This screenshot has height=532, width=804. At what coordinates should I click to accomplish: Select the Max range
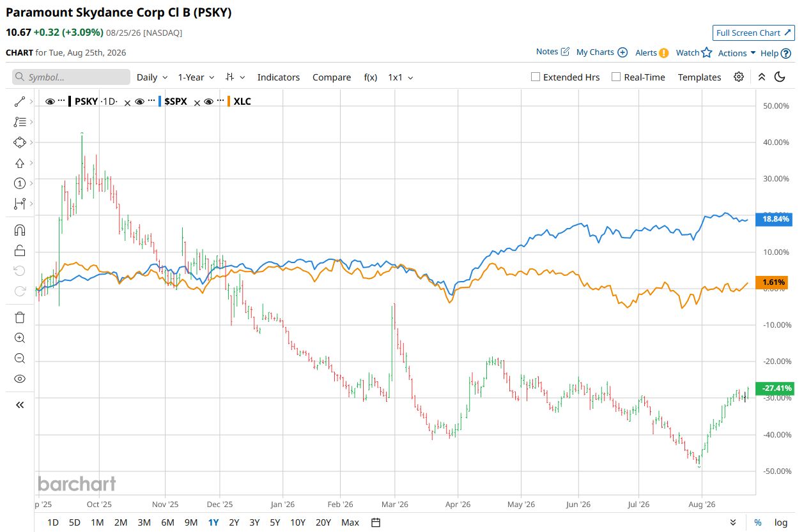click(350, 522)
